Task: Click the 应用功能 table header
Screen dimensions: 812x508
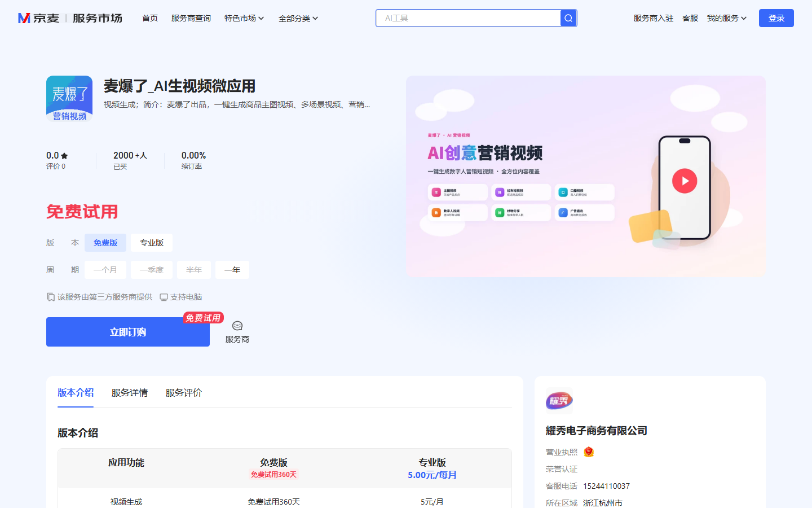Action: (126, 462)
